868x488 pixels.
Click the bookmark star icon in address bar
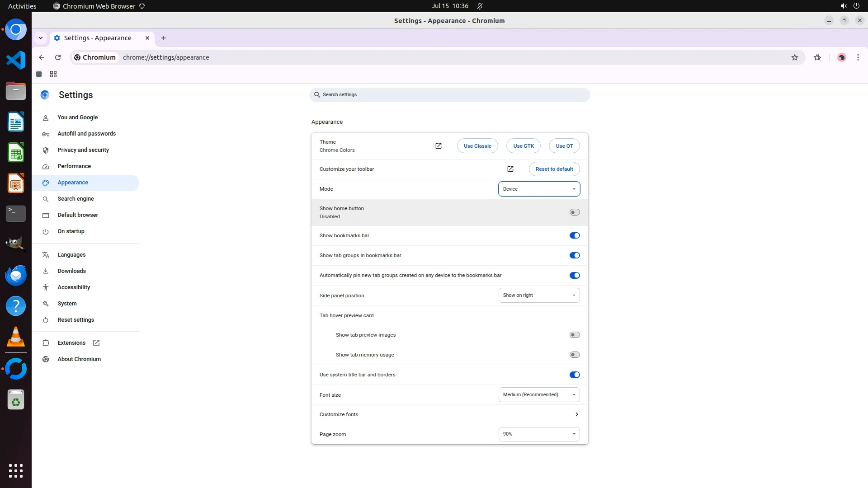[x=794, y=57]
